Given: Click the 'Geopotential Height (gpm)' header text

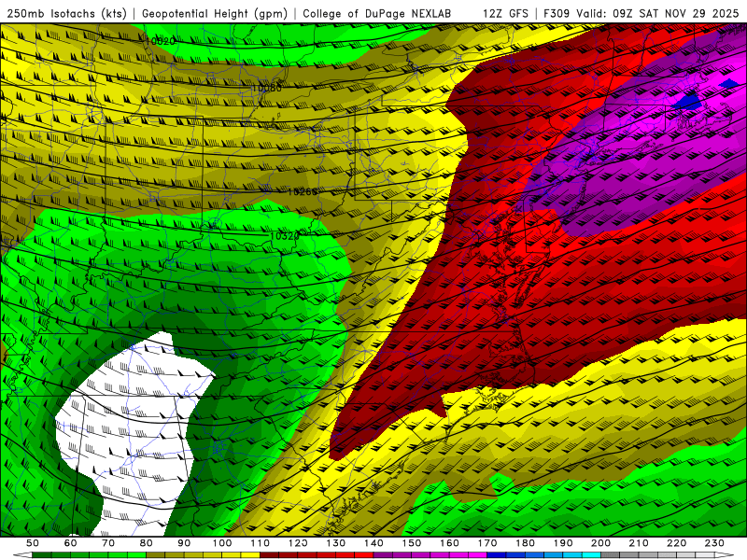Looking at the screenshot, I should (215, 13).
